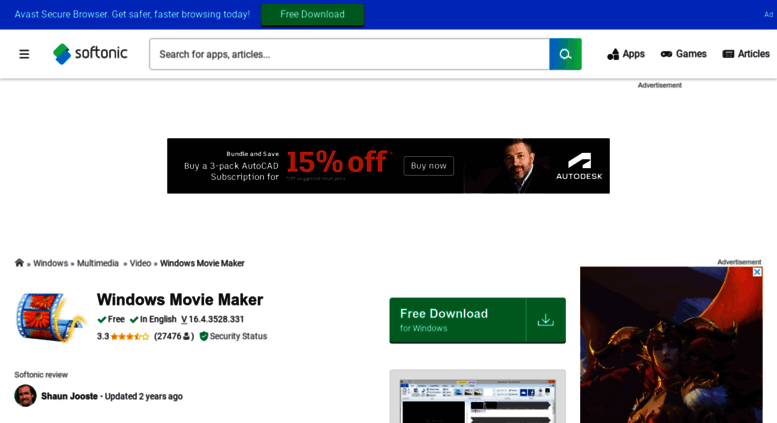Click Avast Free Download button

pos(312,14)
